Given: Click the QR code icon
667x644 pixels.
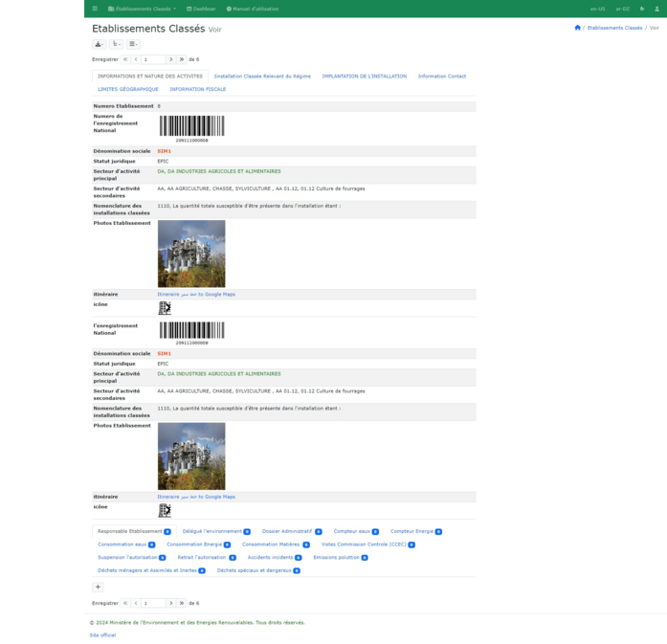Looking at the screenshot, I should click(165, 308).
